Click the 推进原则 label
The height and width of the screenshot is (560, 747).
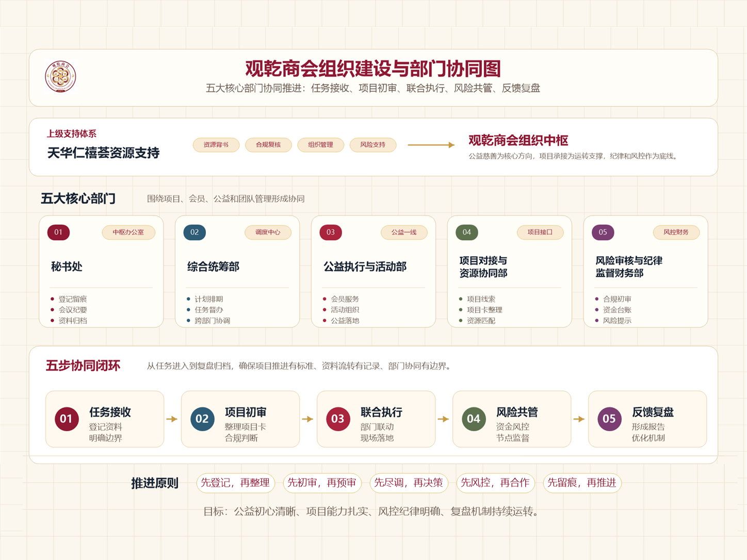(155, 483)
